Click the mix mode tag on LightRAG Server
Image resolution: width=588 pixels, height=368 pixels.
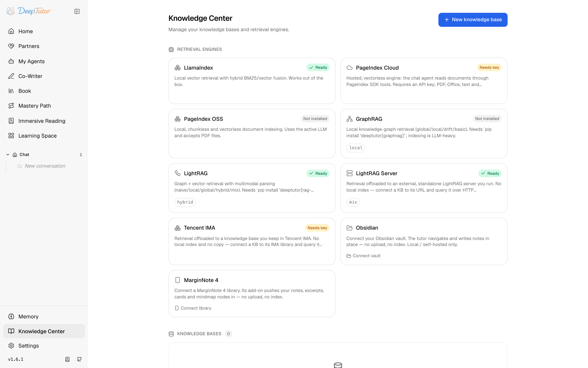point(353,202)
